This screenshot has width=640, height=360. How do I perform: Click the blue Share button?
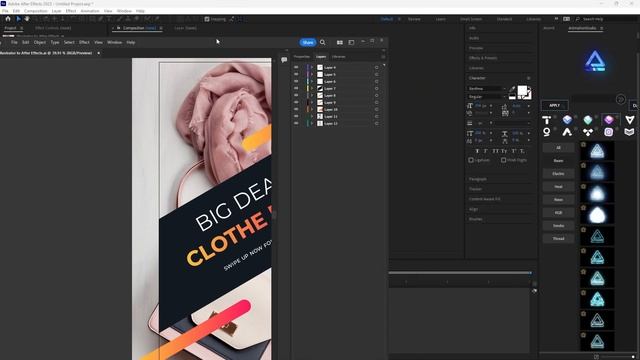[x=308, y=42]
